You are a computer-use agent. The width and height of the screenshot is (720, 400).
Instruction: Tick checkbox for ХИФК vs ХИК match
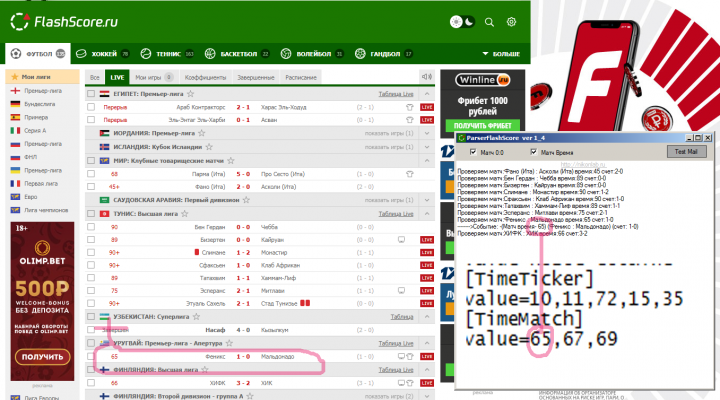[91, 383]
